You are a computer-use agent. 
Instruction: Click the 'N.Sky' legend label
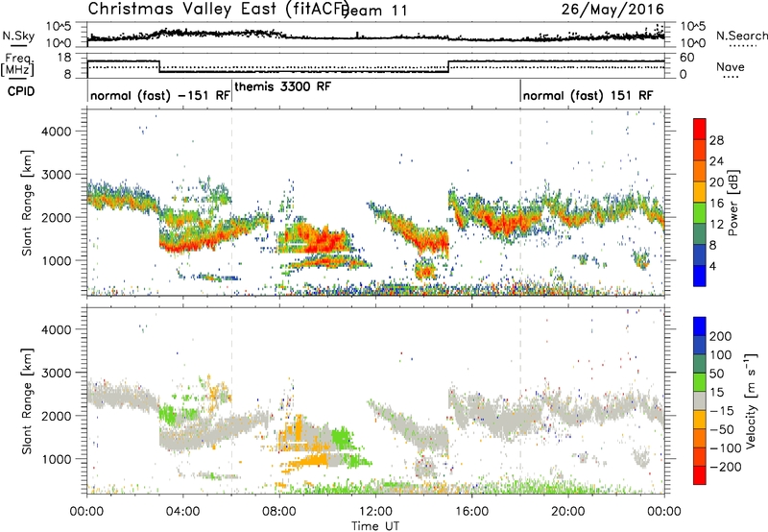pos(18,36)
